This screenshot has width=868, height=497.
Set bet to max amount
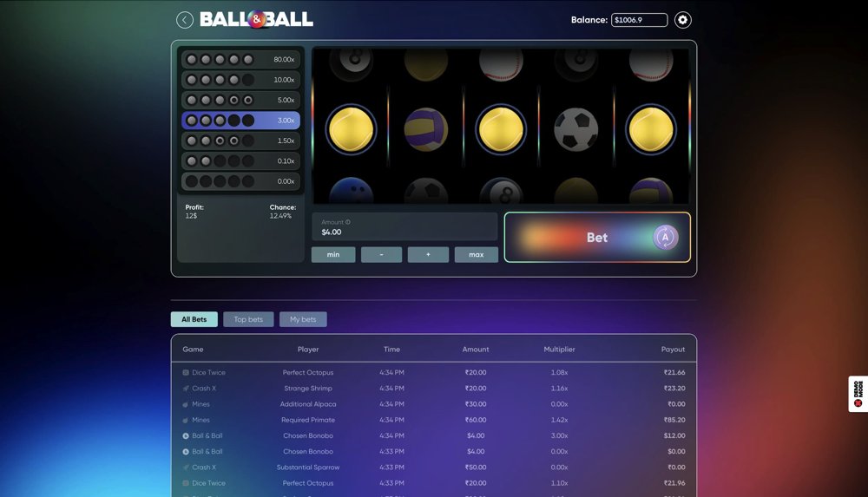click(476, 255)
